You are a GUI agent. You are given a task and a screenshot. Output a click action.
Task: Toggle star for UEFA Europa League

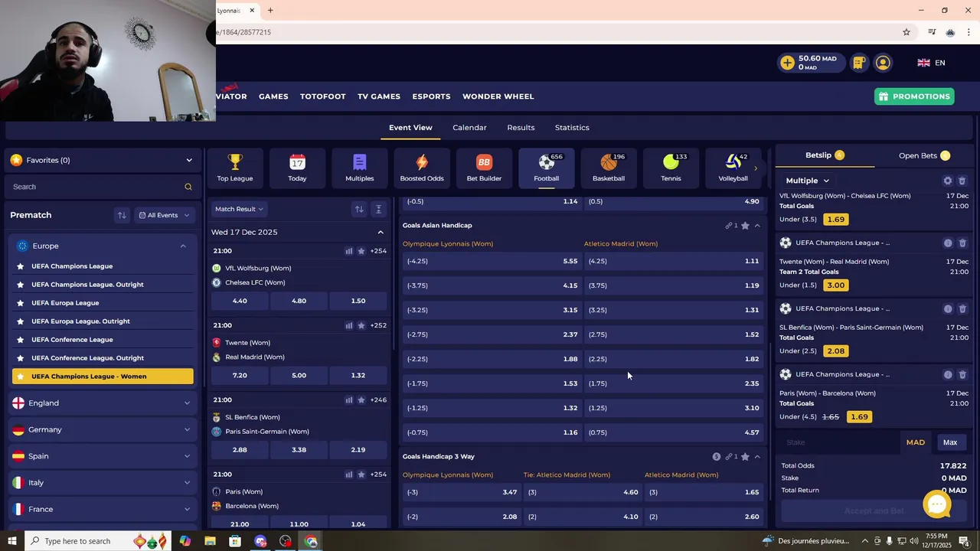[x=20, y=303]
